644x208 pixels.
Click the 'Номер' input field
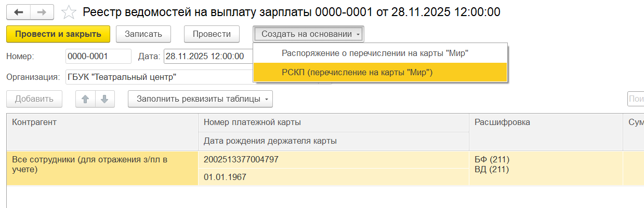(x=98, y=56)
